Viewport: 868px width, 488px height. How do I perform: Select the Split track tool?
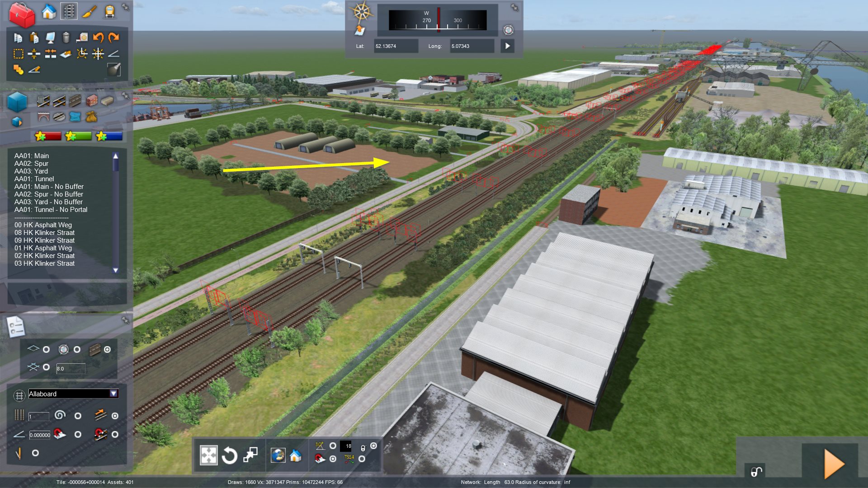point(34,54)
